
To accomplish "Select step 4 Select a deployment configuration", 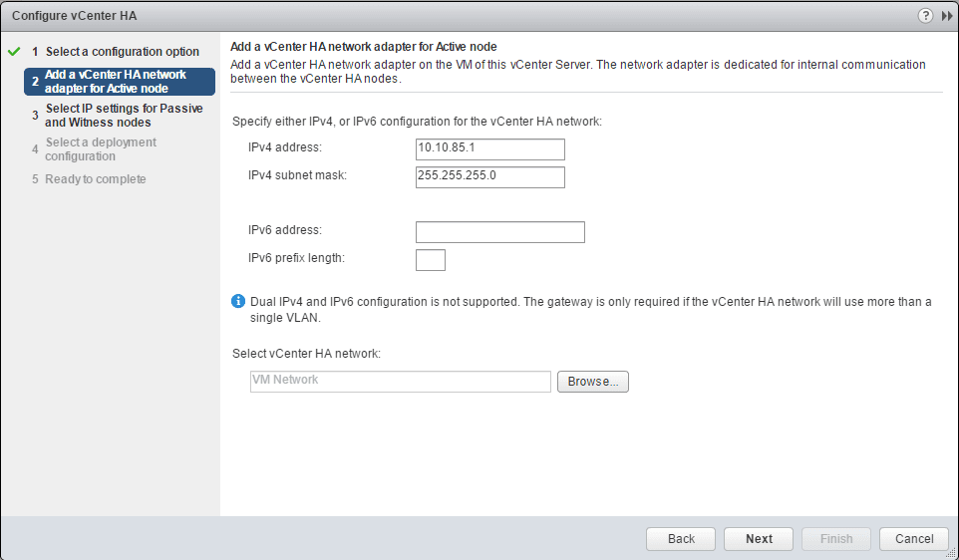I will coord(101,149).
